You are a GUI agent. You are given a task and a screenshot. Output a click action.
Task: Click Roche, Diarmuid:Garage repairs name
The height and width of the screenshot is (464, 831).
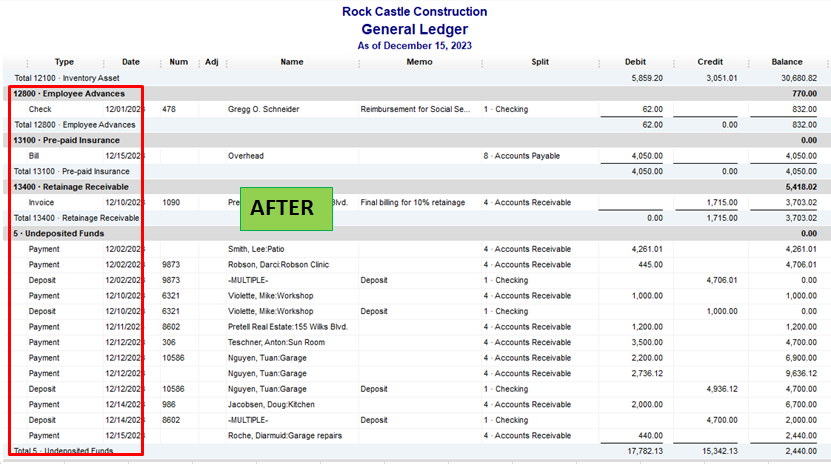pos(285,435)
